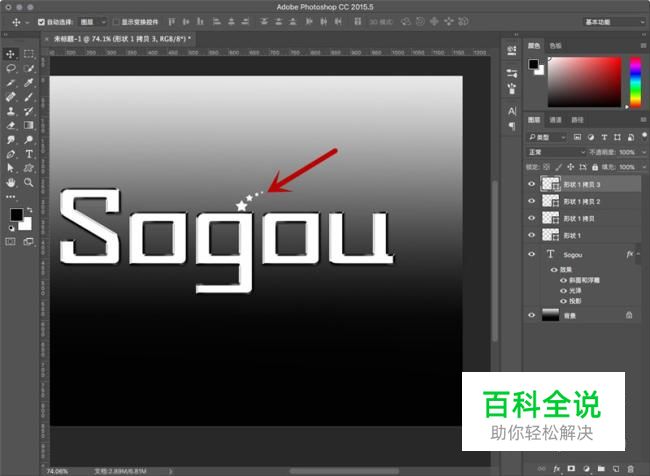This screenshot has height=476, width=650.
Task: Open the 类型 layer filter dropdown
Action: click(547, 137)
